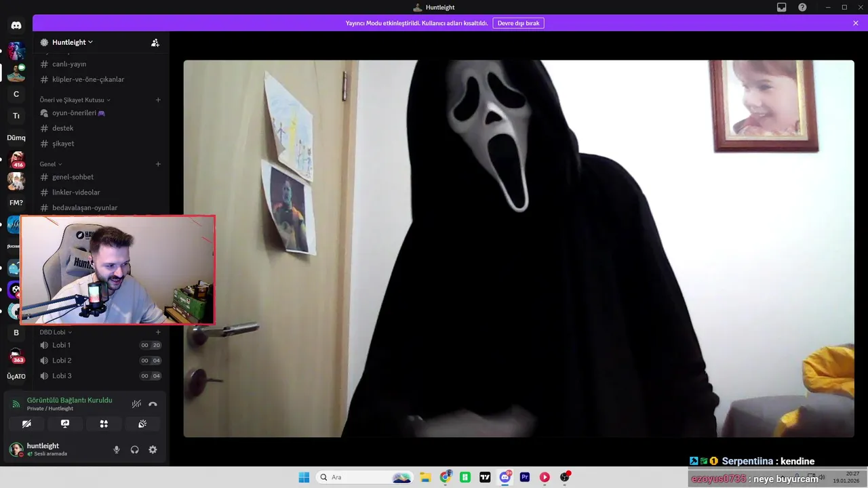868x488 pixels.
Task: Toggle noise suppression icon
Action: point(136,404)
